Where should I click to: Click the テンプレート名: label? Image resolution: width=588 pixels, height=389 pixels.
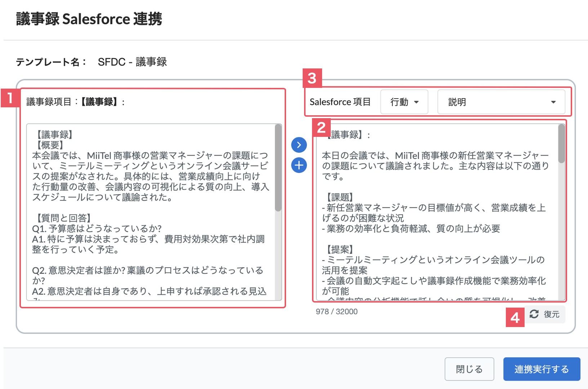(51, 62)
